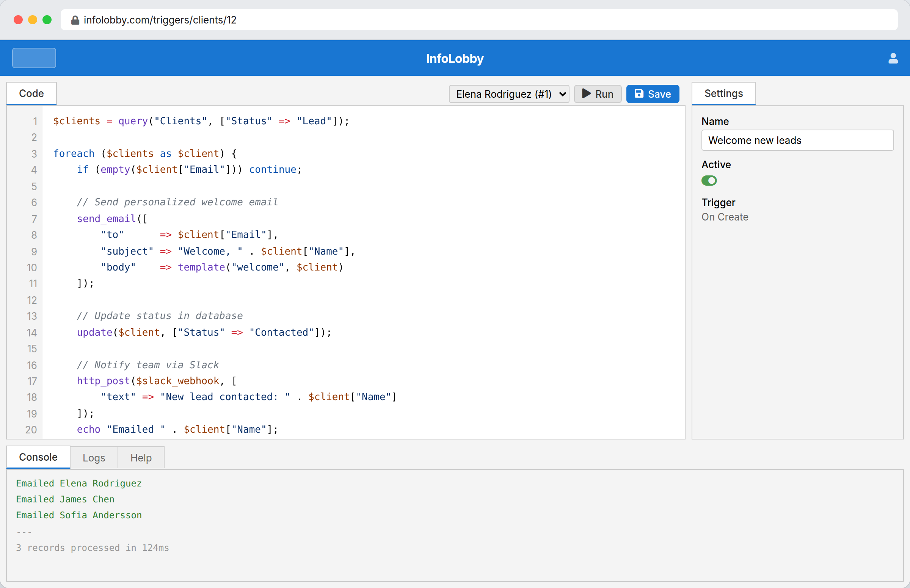The height and width of the screenshot is (588, 910).
Task: Select the Console tab
Action: point(38,457)
